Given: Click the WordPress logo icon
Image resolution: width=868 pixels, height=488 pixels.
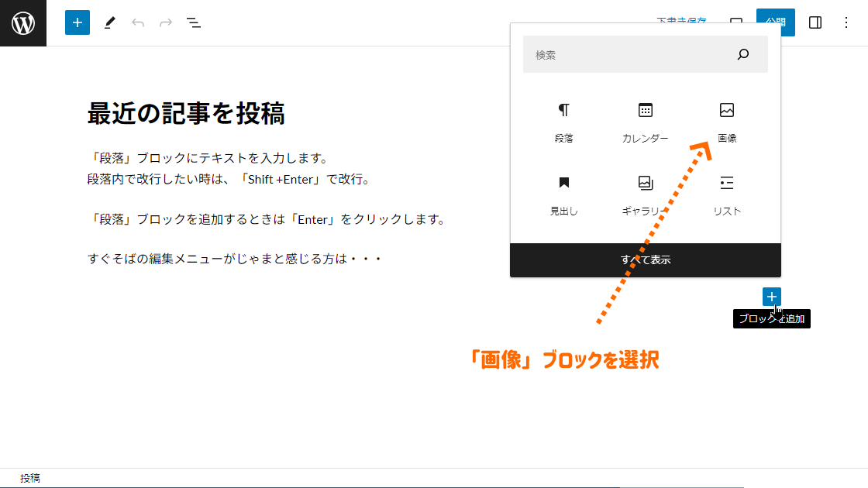Looking at the screenshot, I should click(23, 23).
